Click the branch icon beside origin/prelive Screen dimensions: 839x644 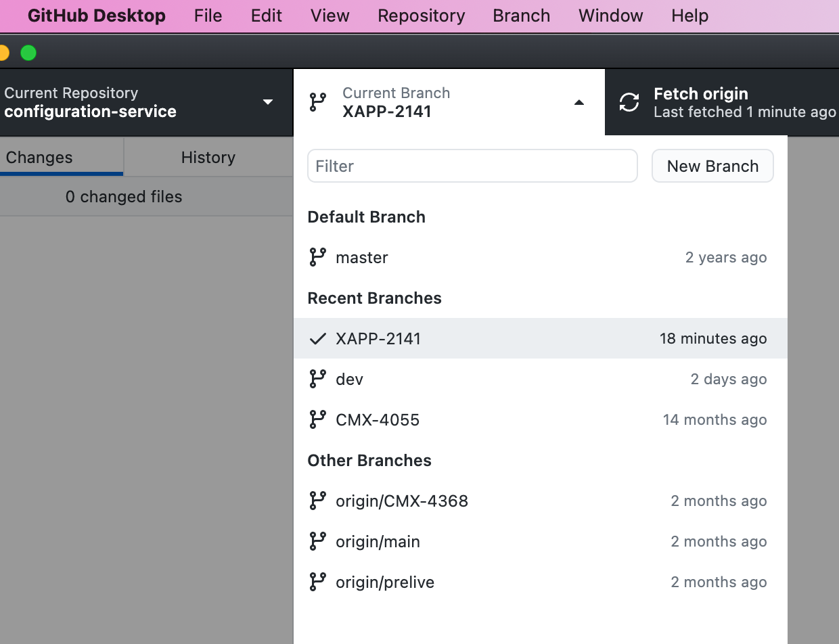317,582
